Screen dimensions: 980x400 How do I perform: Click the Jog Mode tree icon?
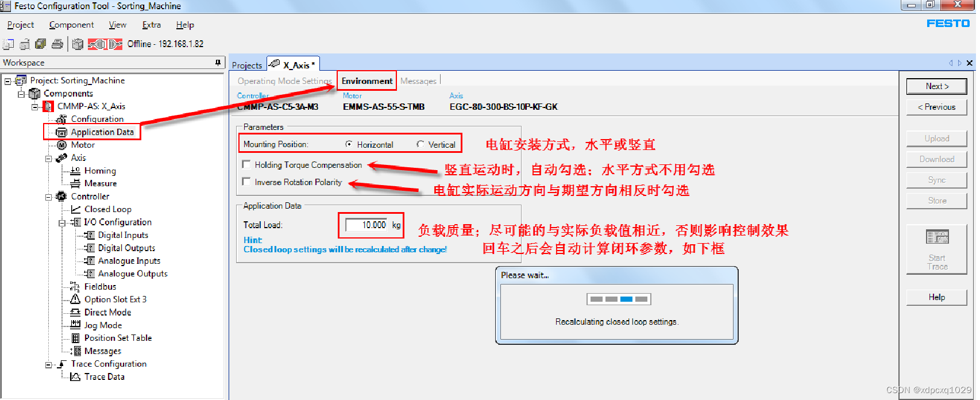pyautogui.click(x=75, y=325)
